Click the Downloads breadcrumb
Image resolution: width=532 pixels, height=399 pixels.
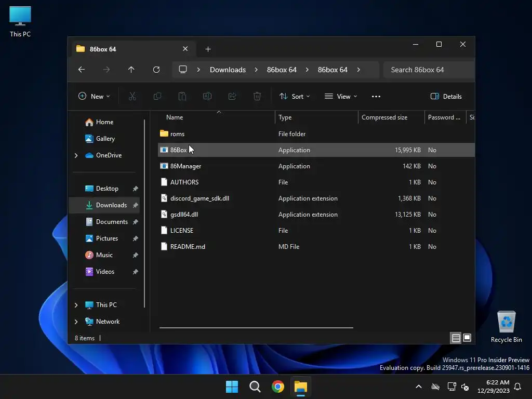[x=228, y=70]
